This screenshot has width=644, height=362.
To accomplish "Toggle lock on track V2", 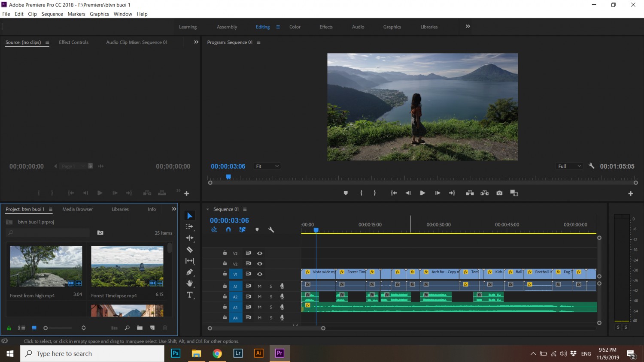I will click(225, 263).
